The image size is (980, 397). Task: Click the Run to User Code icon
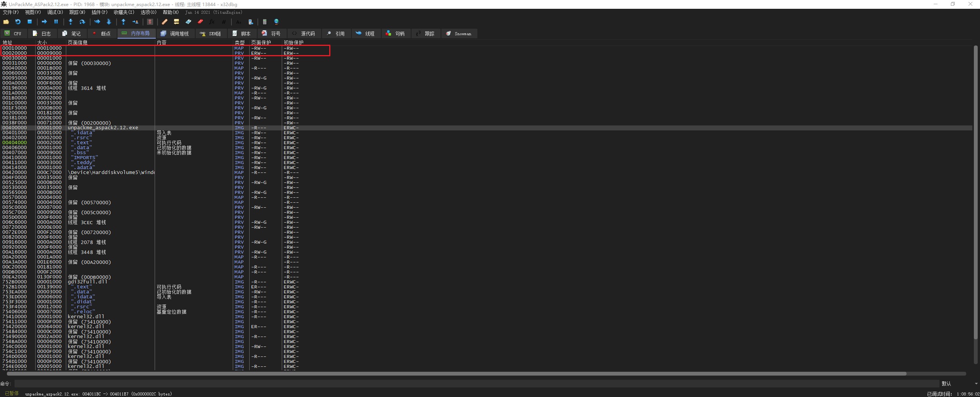pos(135,22)
